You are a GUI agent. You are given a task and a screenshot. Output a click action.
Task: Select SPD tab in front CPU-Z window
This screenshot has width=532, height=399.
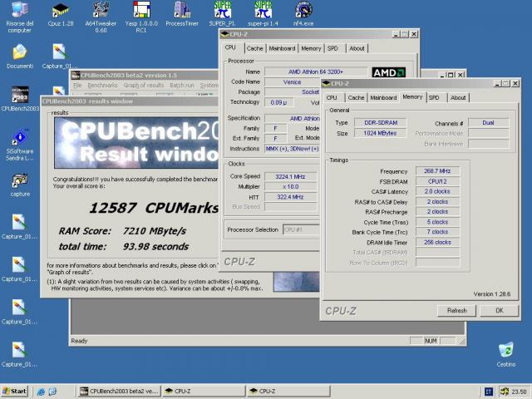[434, 98]
